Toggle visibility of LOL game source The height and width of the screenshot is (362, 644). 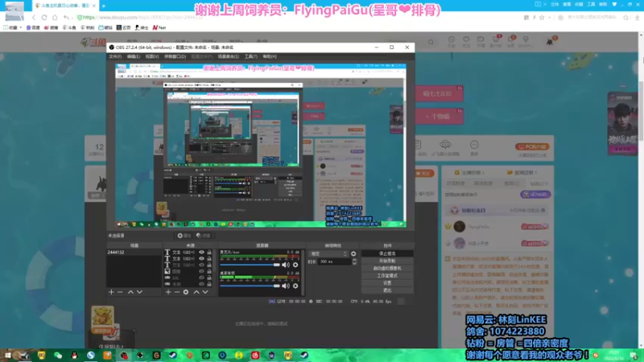202,278
